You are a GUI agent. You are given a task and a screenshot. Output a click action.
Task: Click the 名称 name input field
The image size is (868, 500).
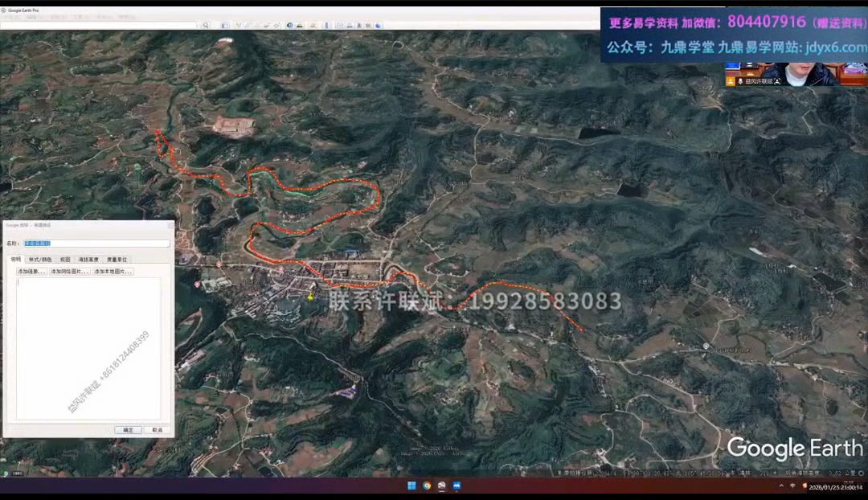[96, 244]
